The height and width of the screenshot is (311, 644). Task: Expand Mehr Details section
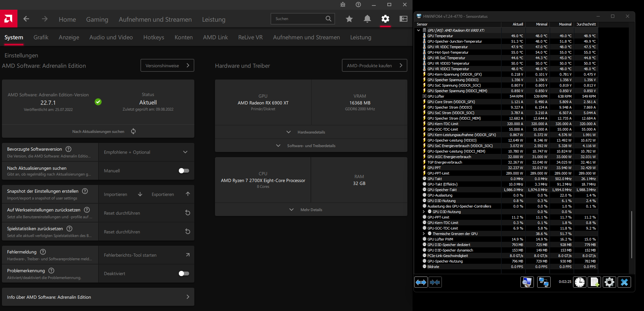[311, 210]
